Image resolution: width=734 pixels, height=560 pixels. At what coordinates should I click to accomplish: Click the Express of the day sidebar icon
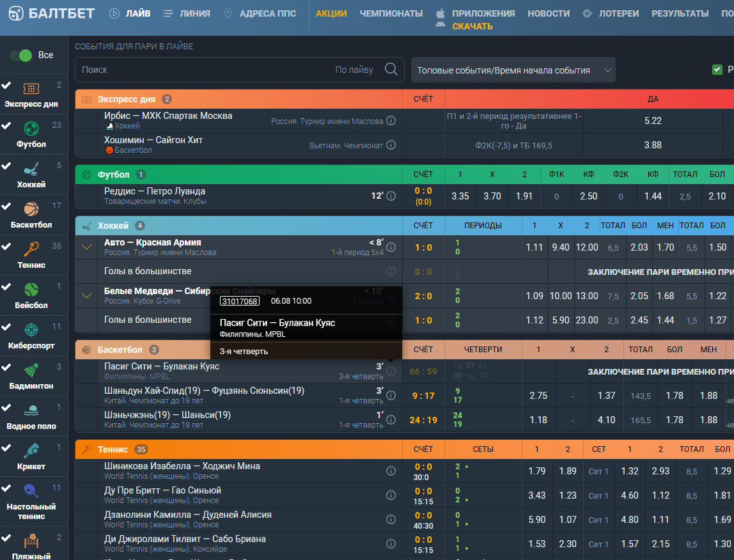[31, 88]
